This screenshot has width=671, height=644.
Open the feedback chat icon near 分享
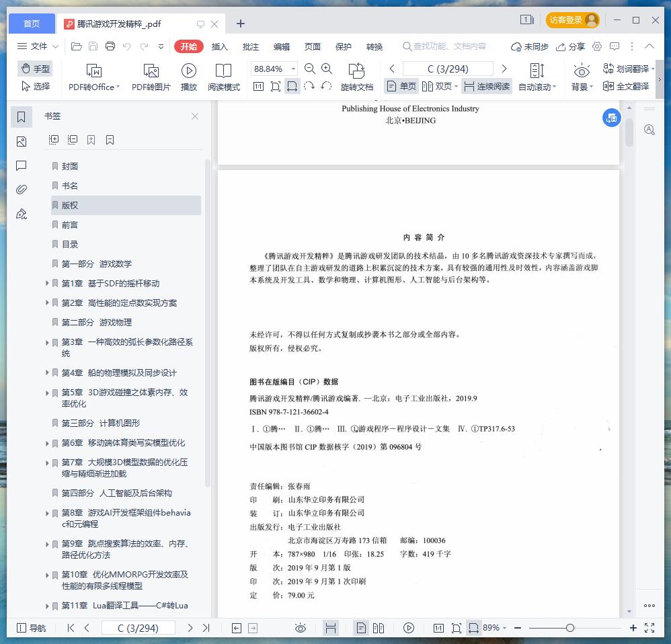pyautogui.click(x=615, y=46)
